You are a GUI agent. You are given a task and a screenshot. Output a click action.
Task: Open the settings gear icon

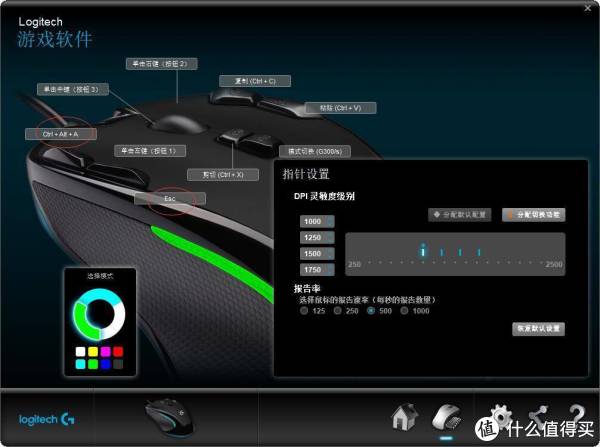pos(501,416)
